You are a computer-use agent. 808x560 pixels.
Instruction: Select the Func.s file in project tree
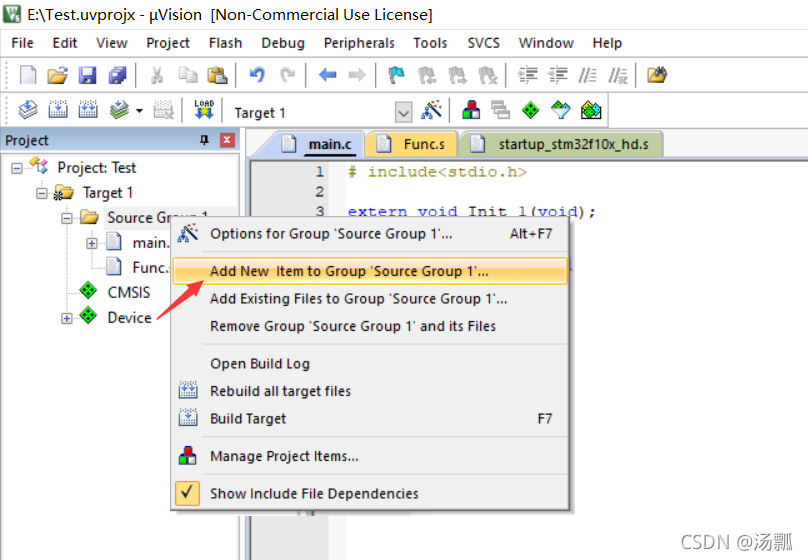coord(150,268)
